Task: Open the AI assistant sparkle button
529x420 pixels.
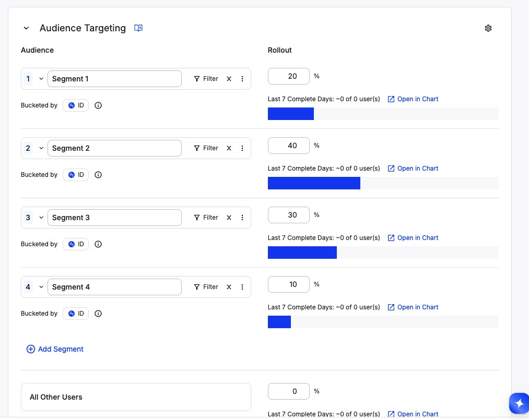Action: 519,403
